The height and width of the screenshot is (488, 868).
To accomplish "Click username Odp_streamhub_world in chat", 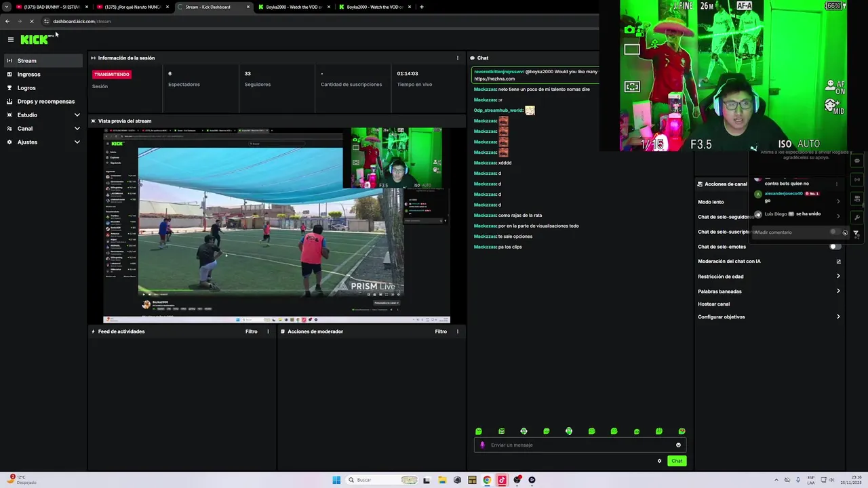I will (498, 110).
